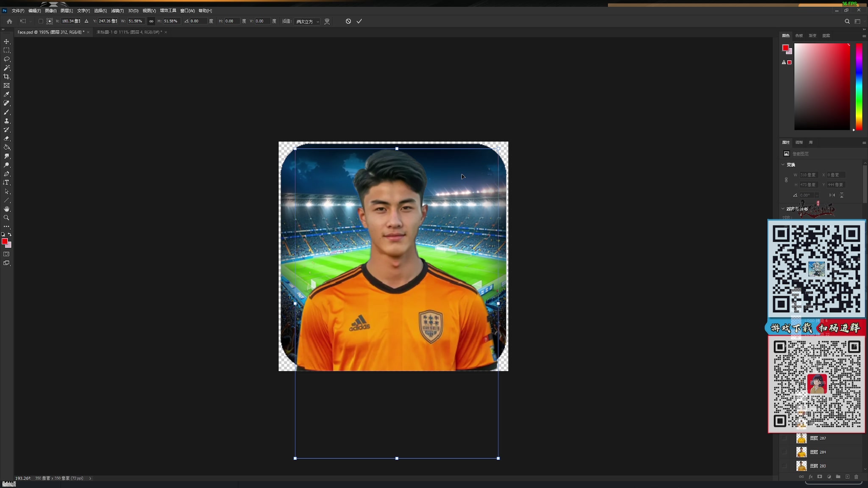
Task: Toggle the maintain aspect ratio link
Action: point(151,21)
